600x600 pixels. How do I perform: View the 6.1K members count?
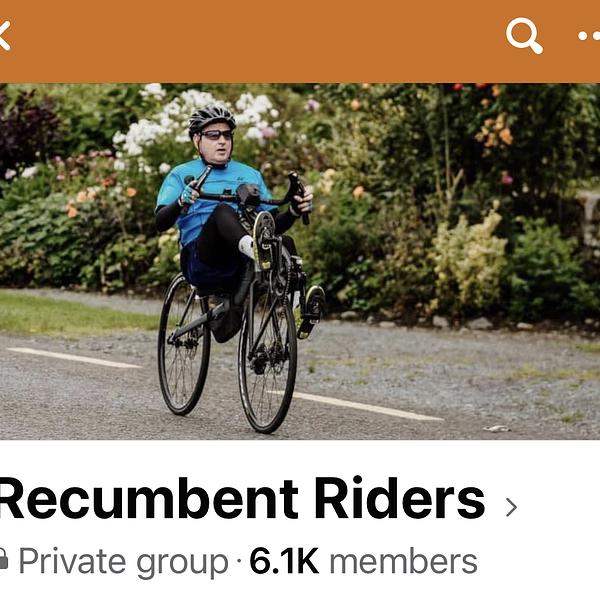pos(284,561)
